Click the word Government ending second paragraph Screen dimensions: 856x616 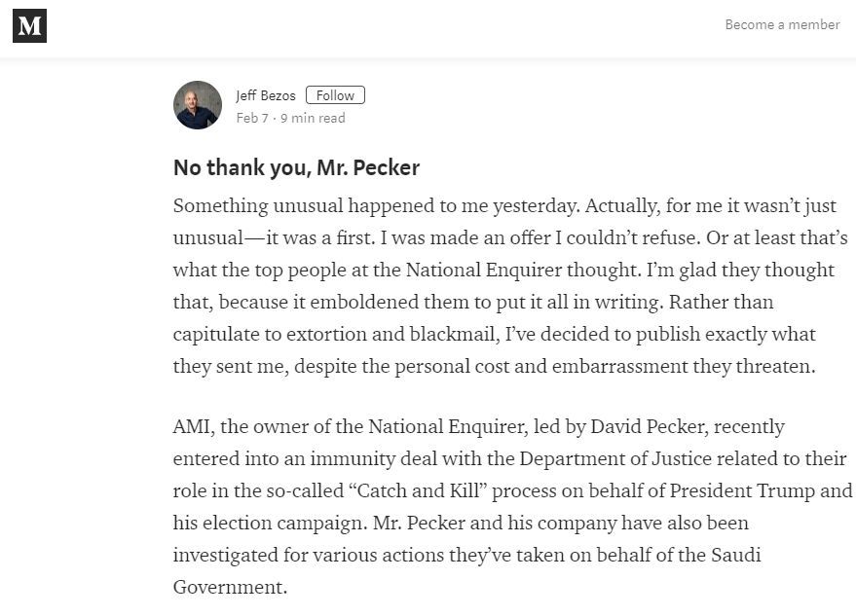(230, 587)
